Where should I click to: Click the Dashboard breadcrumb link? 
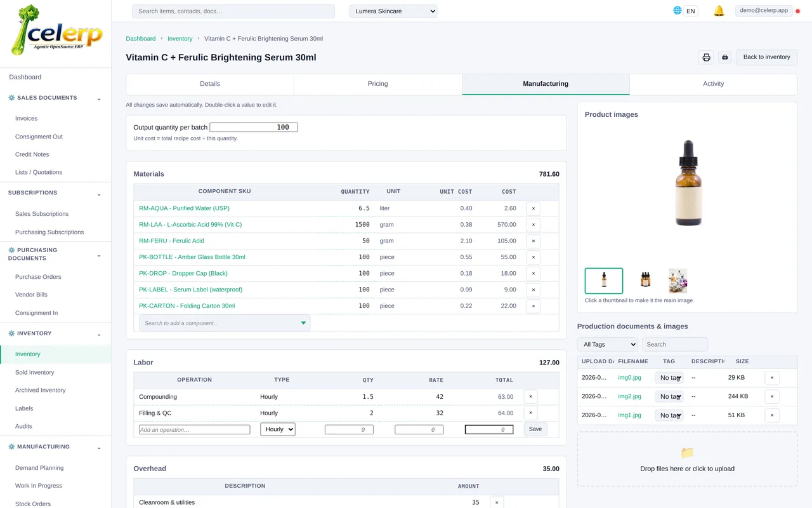click(x=141, y=39)
